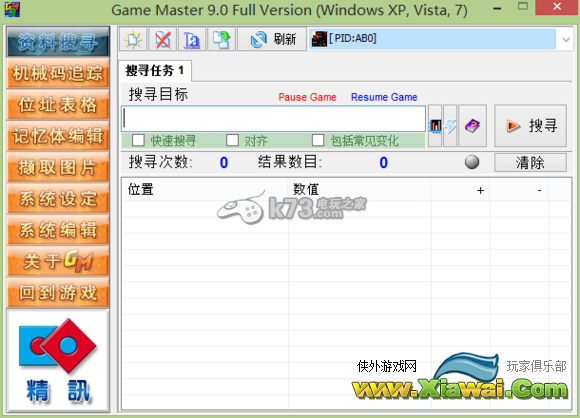Switch to the 搜寻任务 1 tab
The image size is (580, 418).
[x=155, y=70]
